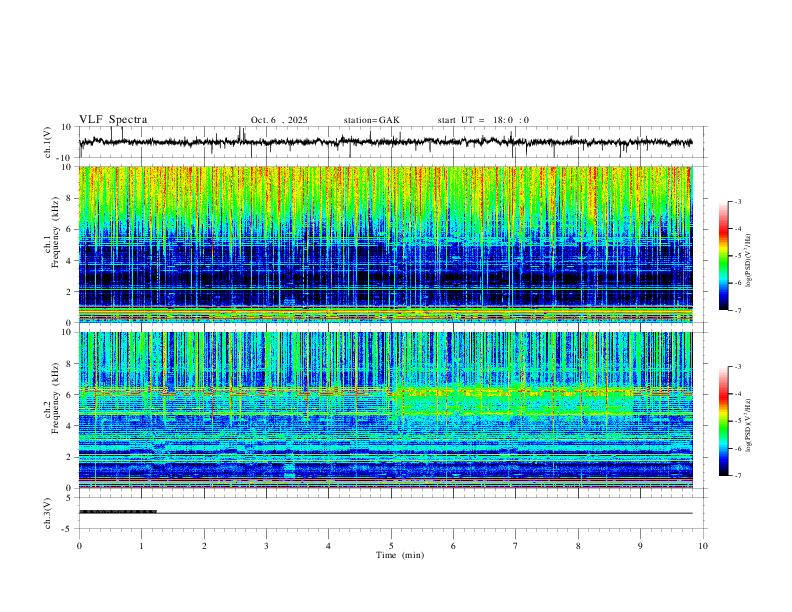This screenshot has height=612, width=792.
Task: Click the "Oct. 6 , 2025" date text
Action: [279, 120]
